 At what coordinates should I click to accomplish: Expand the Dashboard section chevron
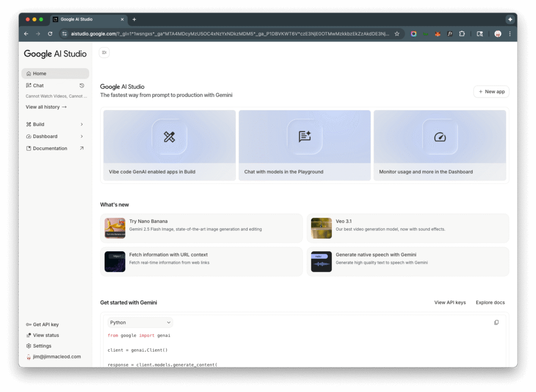coord(82,137)
